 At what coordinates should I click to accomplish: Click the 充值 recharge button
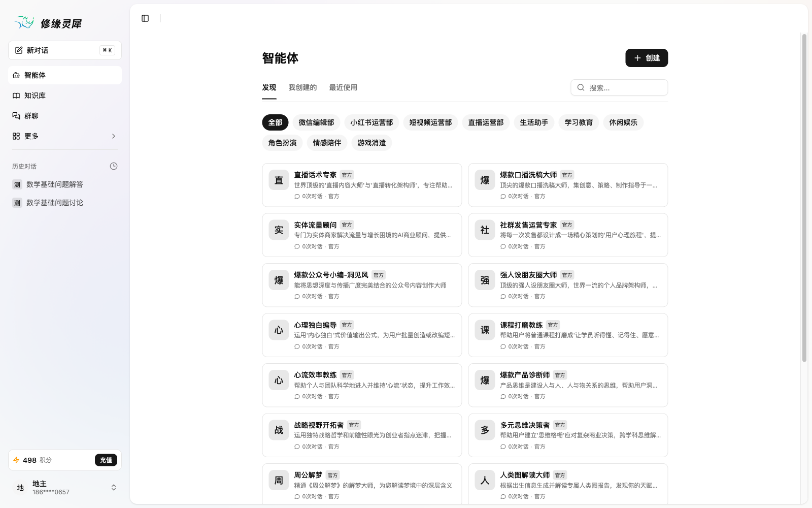point(106,460)
